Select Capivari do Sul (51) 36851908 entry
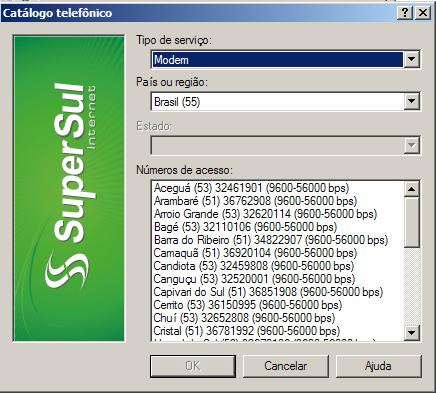This screenshot has height=393, width=436. click(268, 292)
